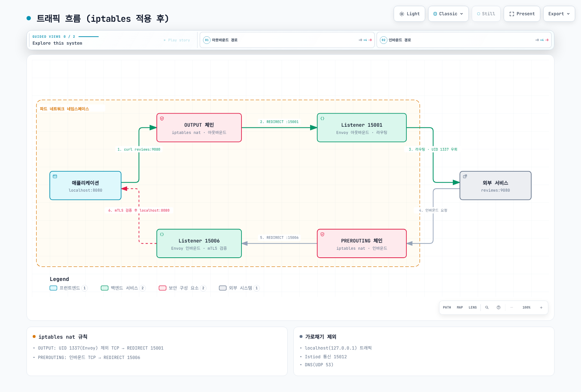Reset zoom via the 100% label

[x=527, y=307]
